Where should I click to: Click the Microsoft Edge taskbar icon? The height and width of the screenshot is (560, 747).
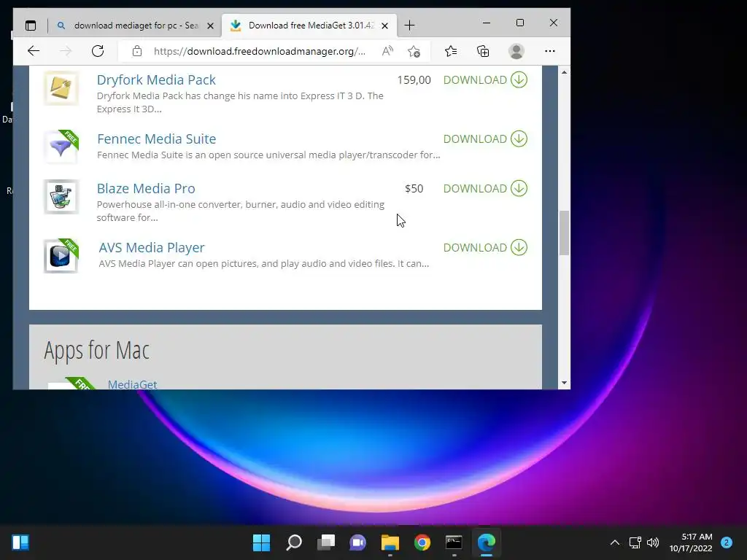487,542
